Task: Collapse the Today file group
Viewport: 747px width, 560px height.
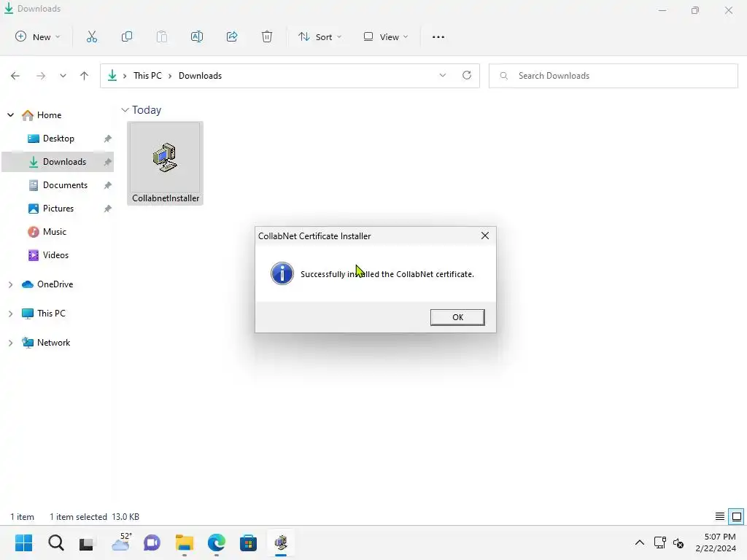Action: click(x=125, y=110)
